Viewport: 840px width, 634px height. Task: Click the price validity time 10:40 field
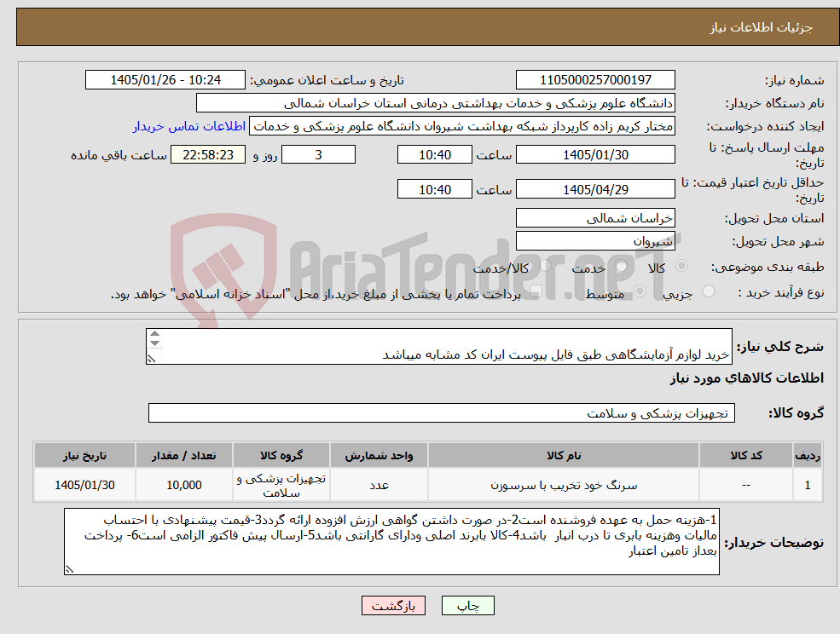[x=434, y=189]
